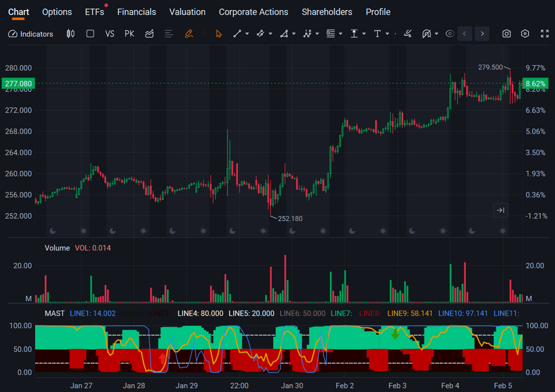This screenshot has height=392, width=555.
Task: Click the red up arrow signal
Action: 162,359
